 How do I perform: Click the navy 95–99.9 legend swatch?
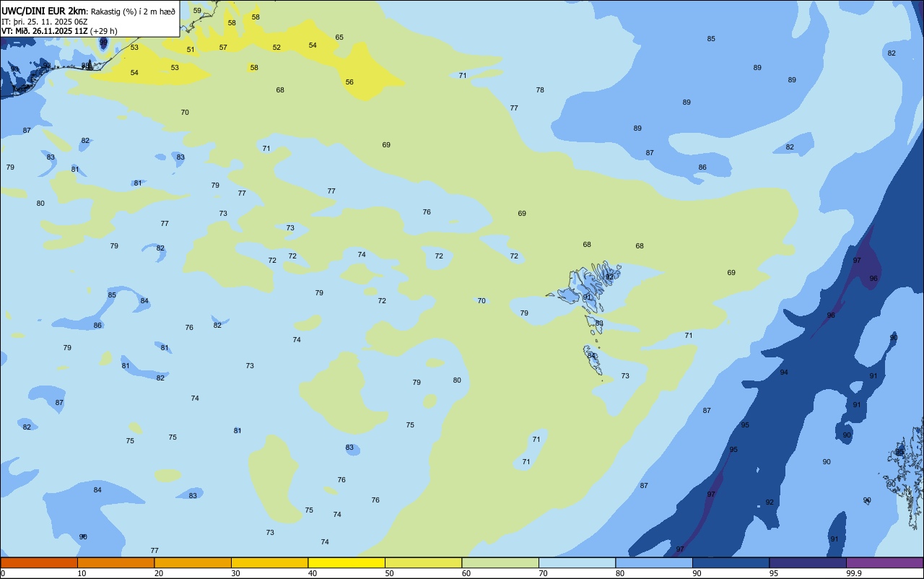[x=808, y=562]
